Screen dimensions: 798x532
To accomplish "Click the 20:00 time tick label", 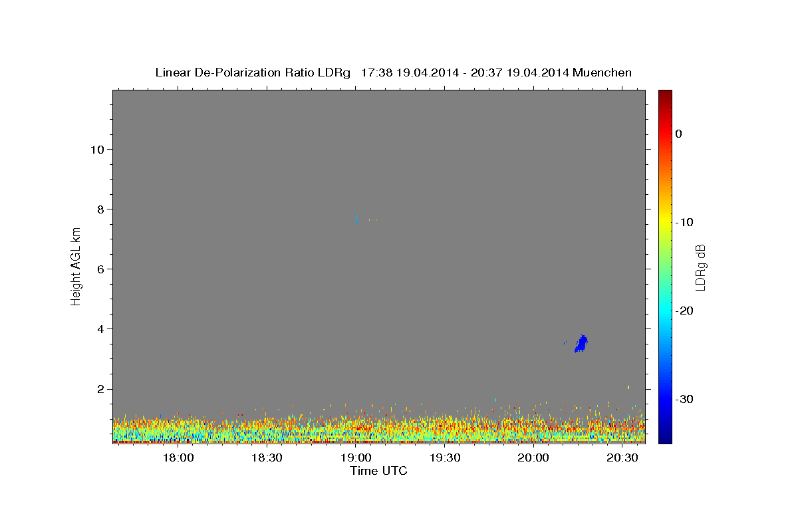I will (533, 458).
